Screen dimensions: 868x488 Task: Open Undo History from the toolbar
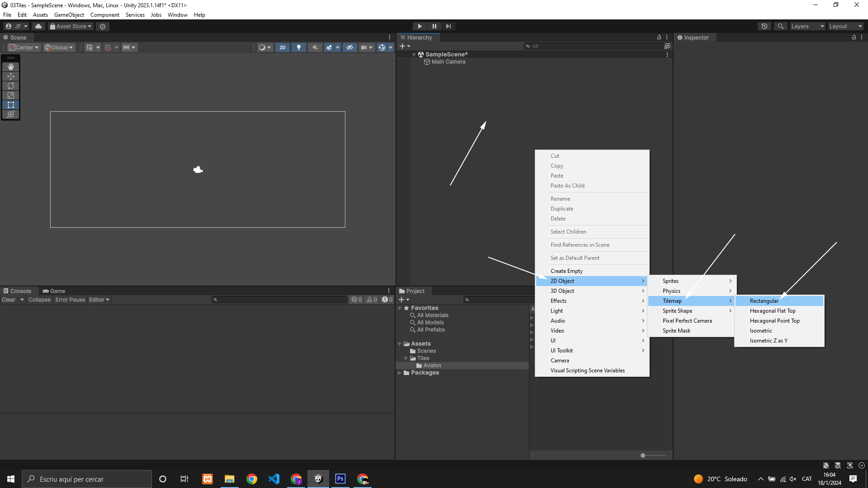coord(764,26)
